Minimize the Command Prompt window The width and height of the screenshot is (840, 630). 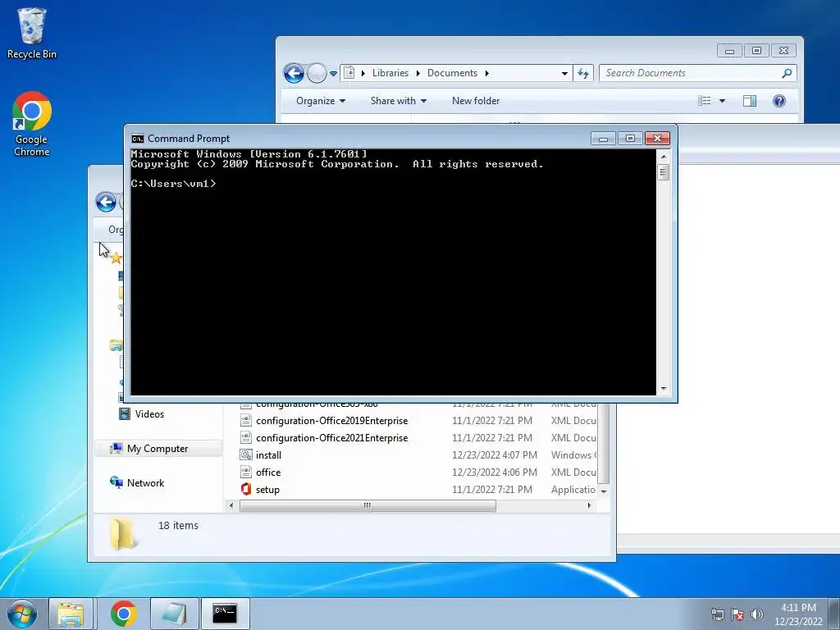pos(603,139)
